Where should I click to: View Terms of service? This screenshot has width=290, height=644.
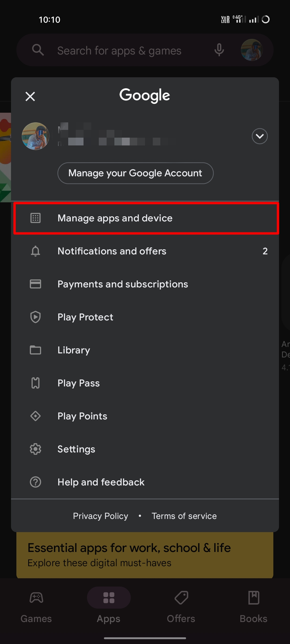pyautogui.click(x=184, y=516)
